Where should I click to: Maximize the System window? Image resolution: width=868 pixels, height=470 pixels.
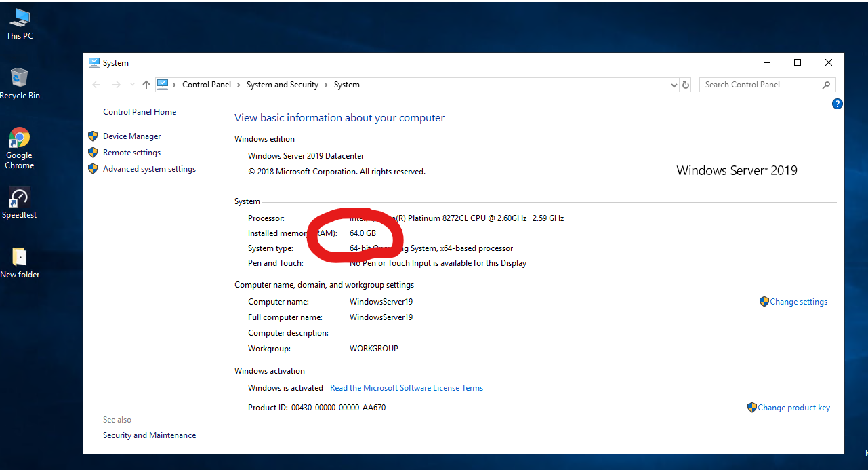click(798, 62)
